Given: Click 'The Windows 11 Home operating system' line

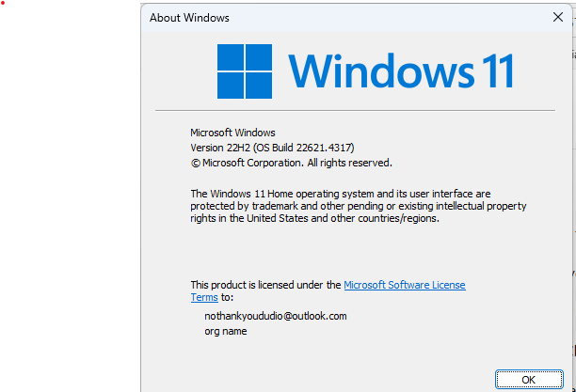Looking at the screenshot, I should point(340,194).
